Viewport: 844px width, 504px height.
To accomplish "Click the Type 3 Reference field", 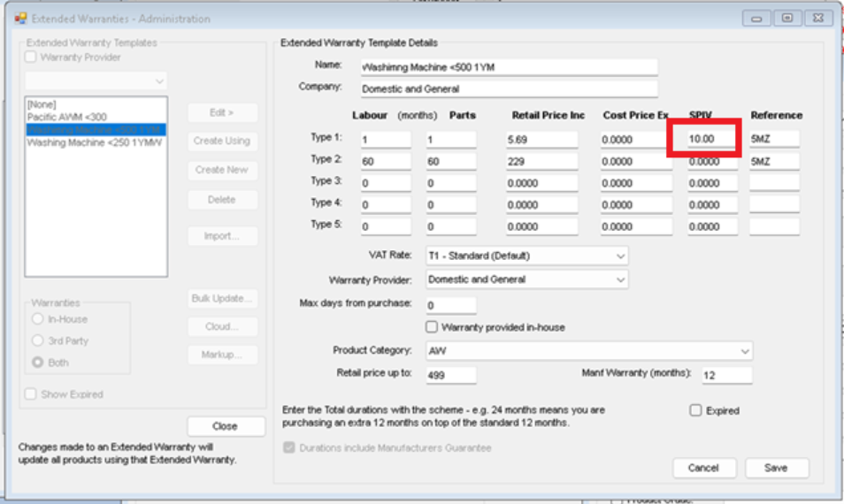I will [774, 183].
